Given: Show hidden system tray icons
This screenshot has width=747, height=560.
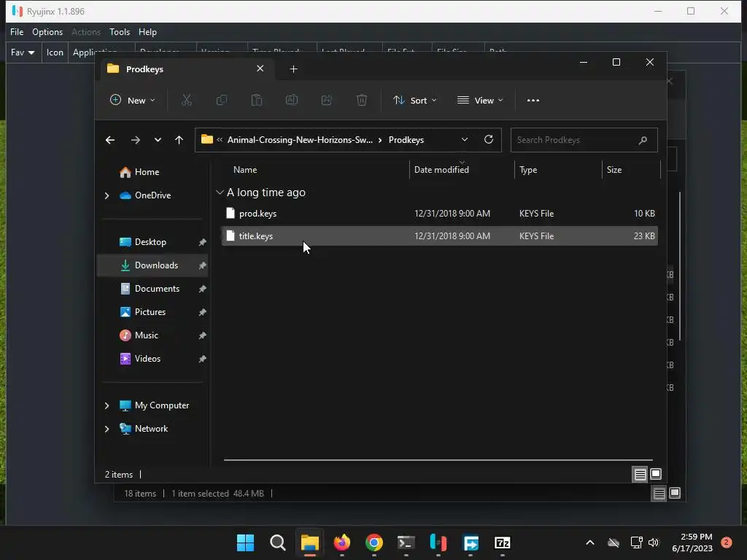Looking at the screenshot, I should point(589,542).
